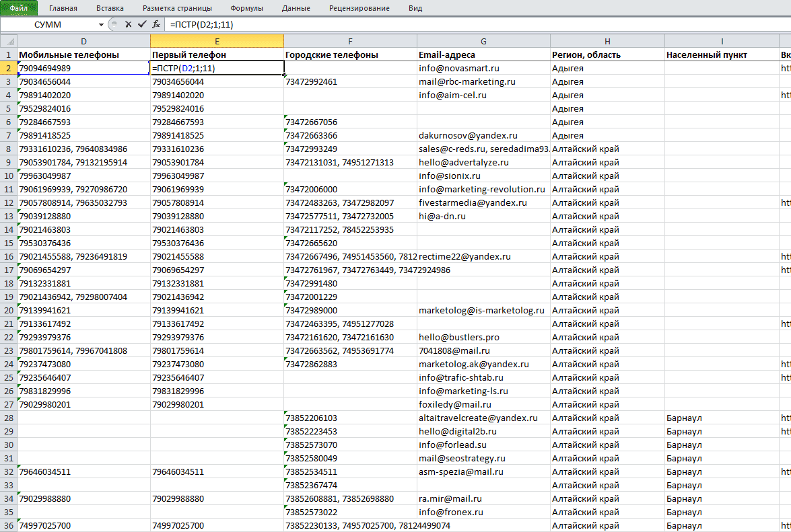Click in the formula bar text
This screenshot has width=791, height=532.
click(202, 24)
